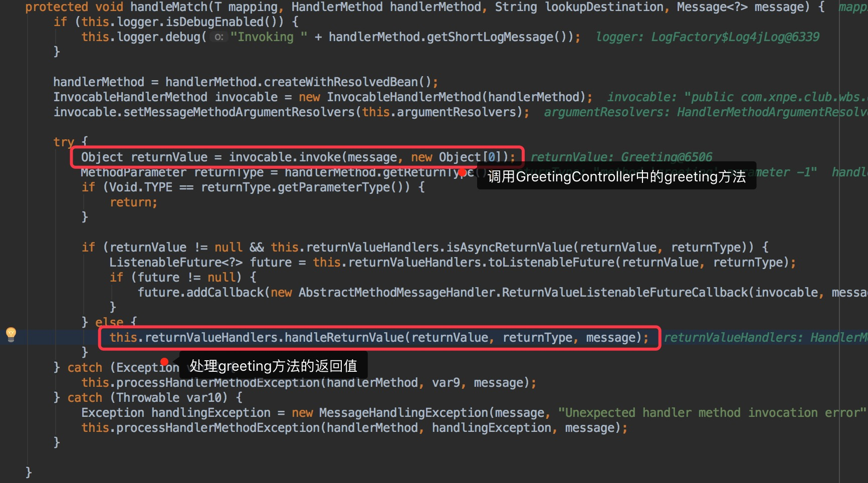Click 'new' before InvocableHandlerMethod constructor

[x=309, y=97]
